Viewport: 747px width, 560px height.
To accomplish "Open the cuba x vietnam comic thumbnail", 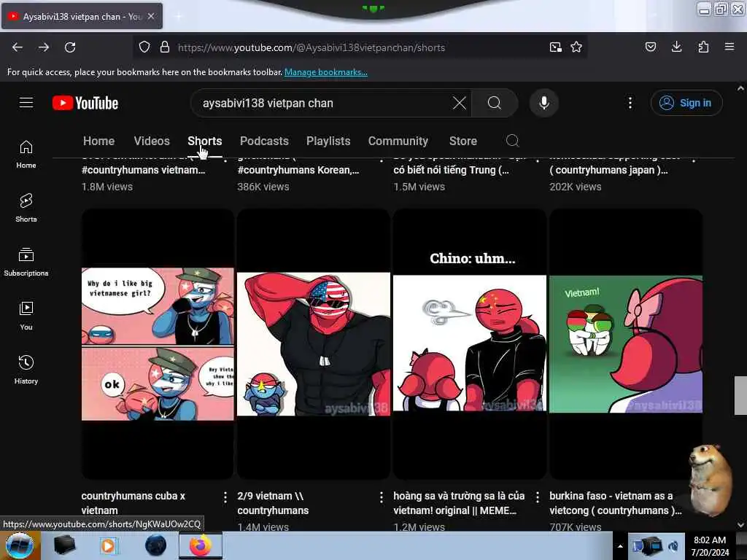I will [158, 344].
